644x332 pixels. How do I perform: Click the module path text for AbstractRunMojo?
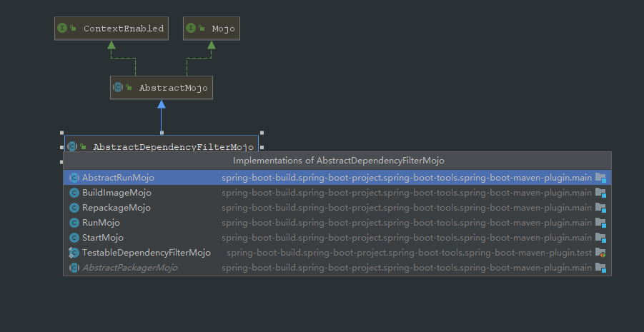click(407, 178)
